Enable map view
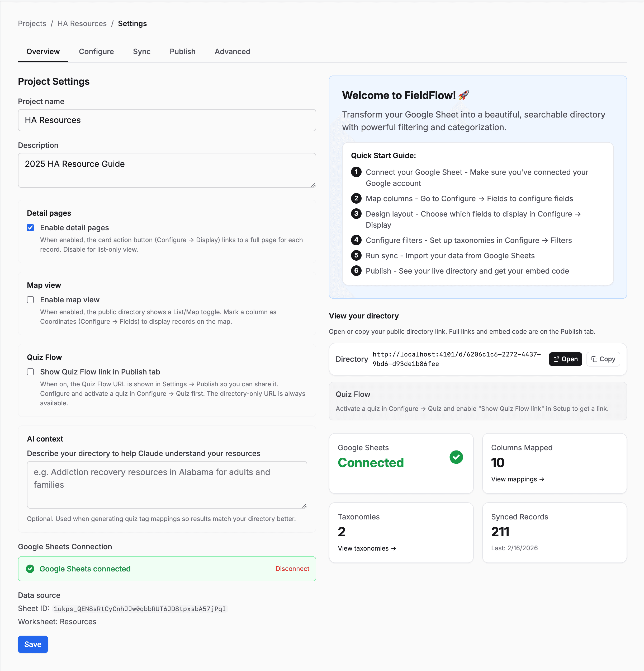This screenshot has height=671, width=644. [x=30, y=299]
